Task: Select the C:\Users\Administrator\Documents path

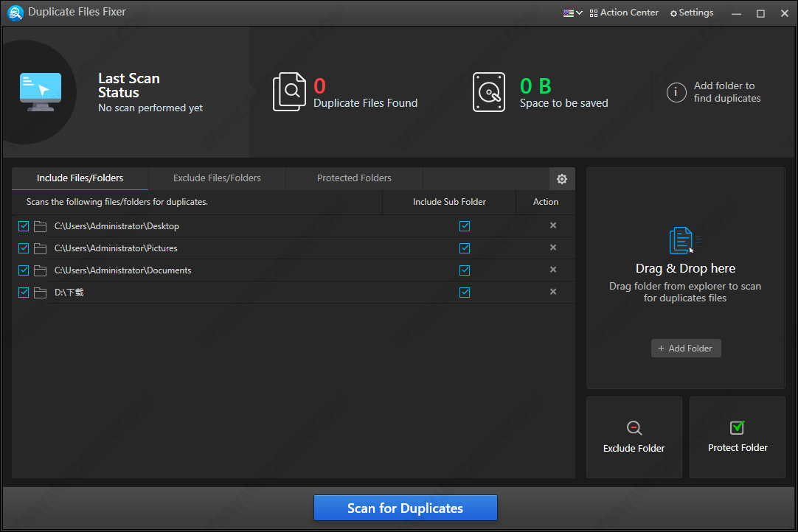Action: (122, 270)
